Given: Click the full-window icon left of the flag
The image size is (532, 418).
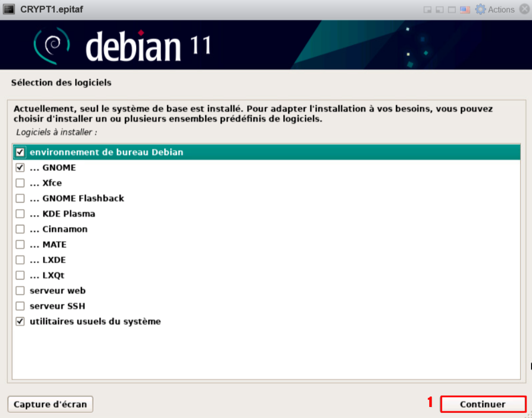Looking at the screenshot, I should click(x=452, y=10).
